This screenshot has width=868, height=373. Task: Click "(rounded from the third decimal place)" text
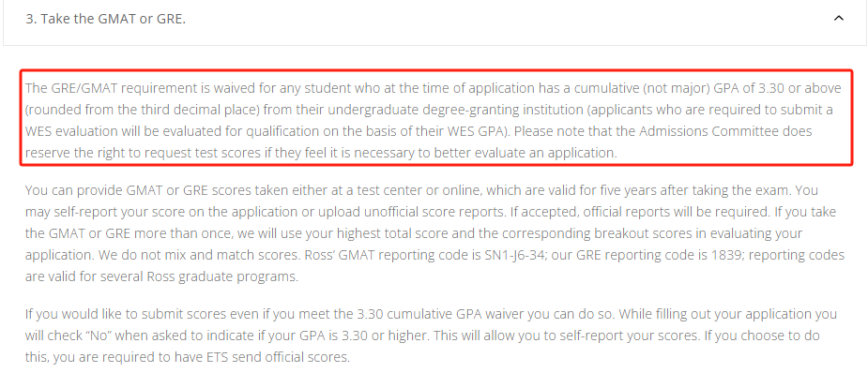(143, 110)
